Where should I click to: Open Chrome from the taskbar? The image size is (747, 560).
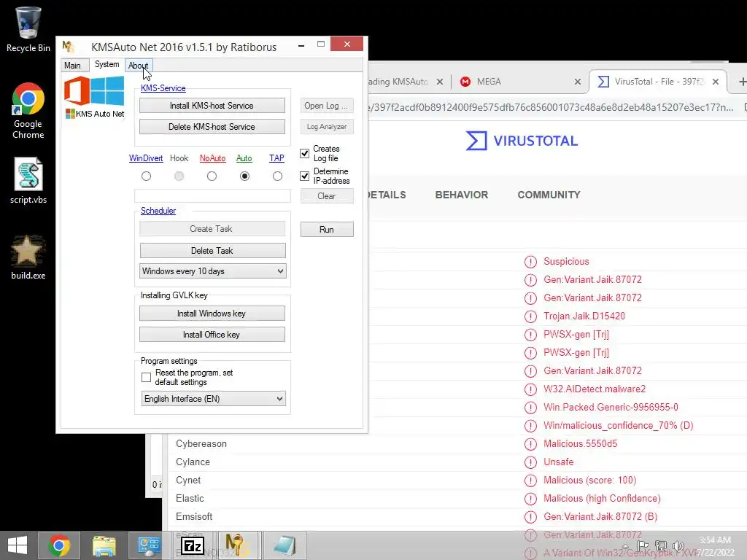click(59, 545)
